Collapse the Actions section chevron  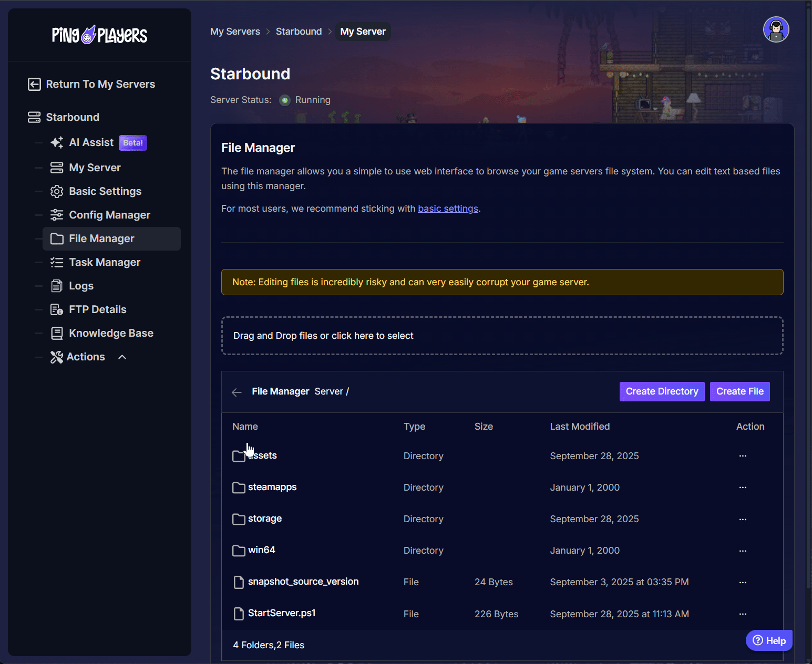click(122, 357)
